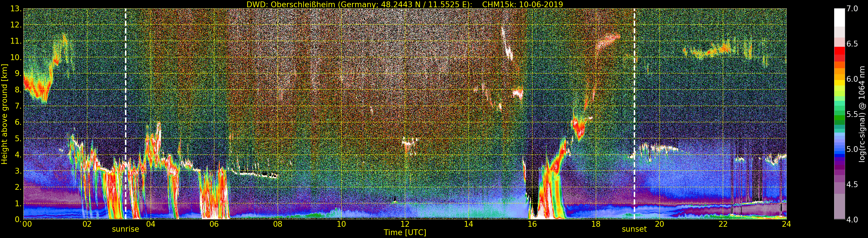The image size is (868, 238).
Task: Click the white dashed sunrise marker line
Action: point(125,114)
